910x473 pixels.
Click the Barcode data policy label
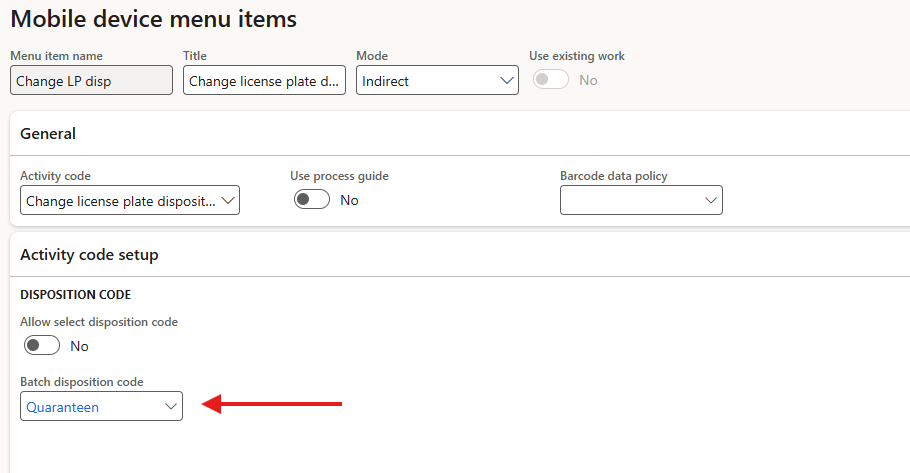pos(613,176)
